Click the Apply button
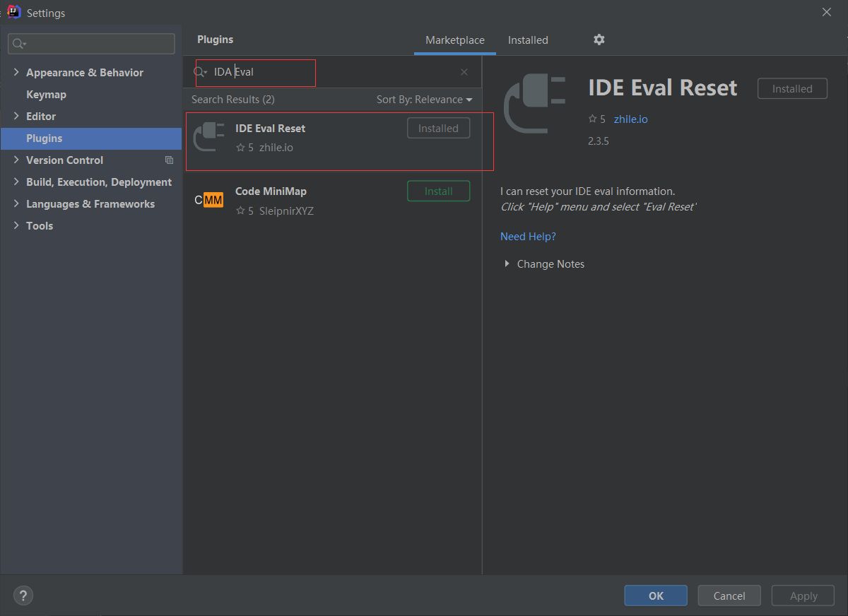 click(803, 596)
